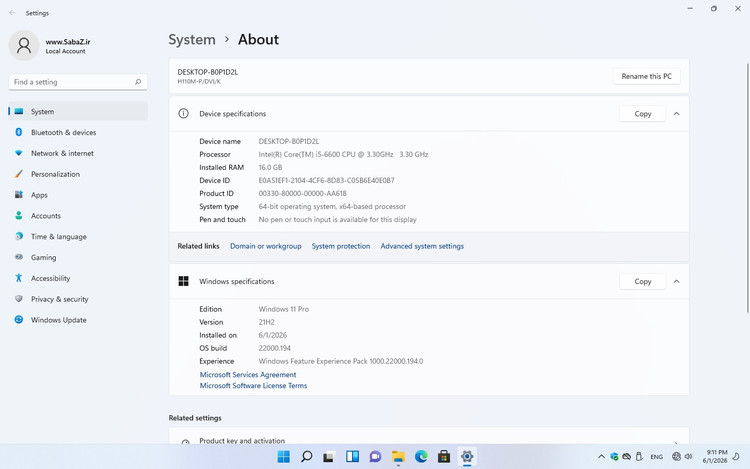The image size is (750, 469).
Task: Select the Accounts person icon
Action: coord(19,216)
